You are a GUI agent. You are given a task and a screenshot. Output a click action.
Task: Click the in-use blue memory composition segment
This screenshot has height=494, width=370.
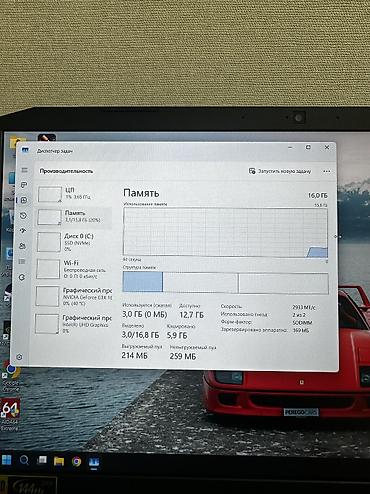click(x=143, y=282)
